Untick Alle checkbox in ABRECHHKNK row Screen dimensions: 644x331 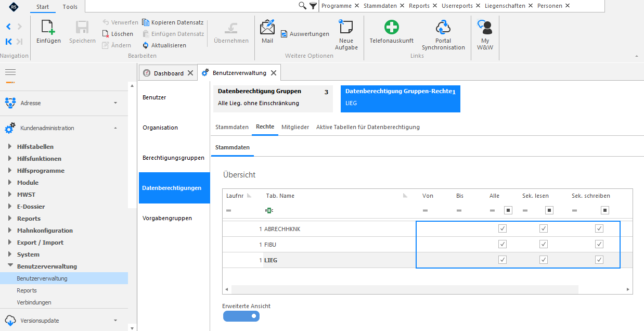502,228
